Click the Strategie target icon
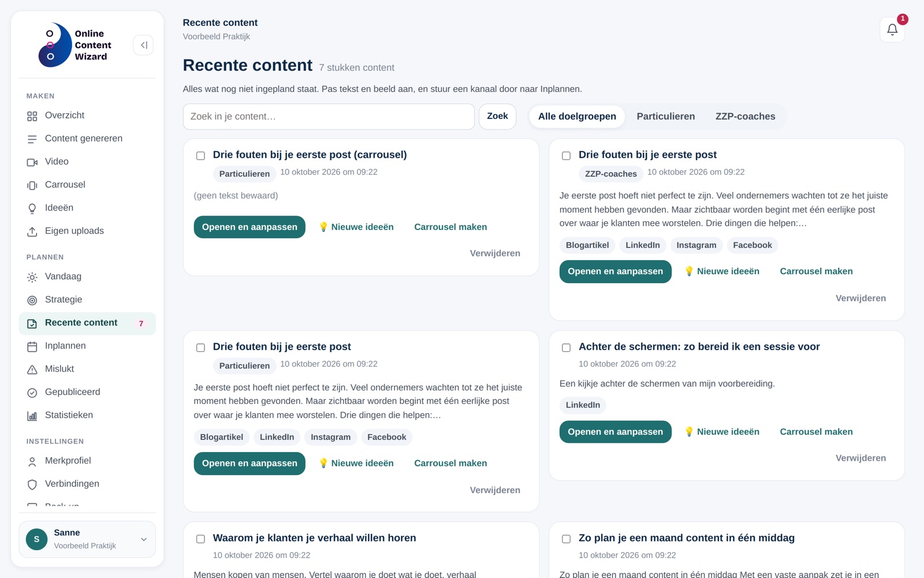This screenshot has height=578, width=924. pos(32,301)
